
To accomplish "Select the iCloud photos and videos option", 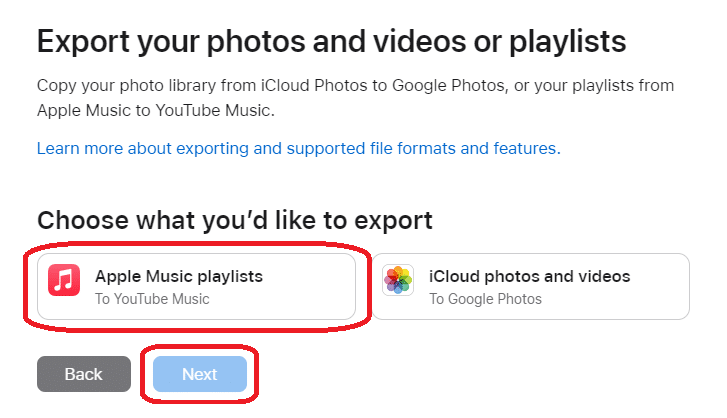I will click(x=531, y=286).
